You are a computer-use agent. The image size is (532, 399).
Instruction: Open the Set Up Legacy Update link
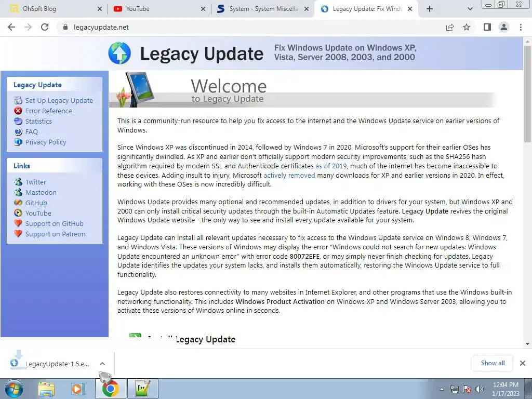[59, 100]
